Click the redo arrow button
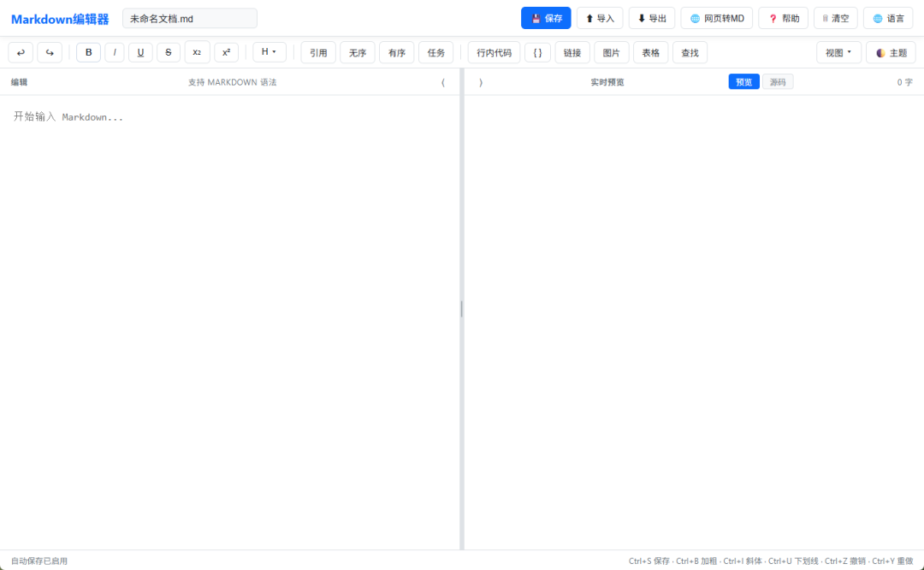This screenshot has width=924, height=570. 50,52
